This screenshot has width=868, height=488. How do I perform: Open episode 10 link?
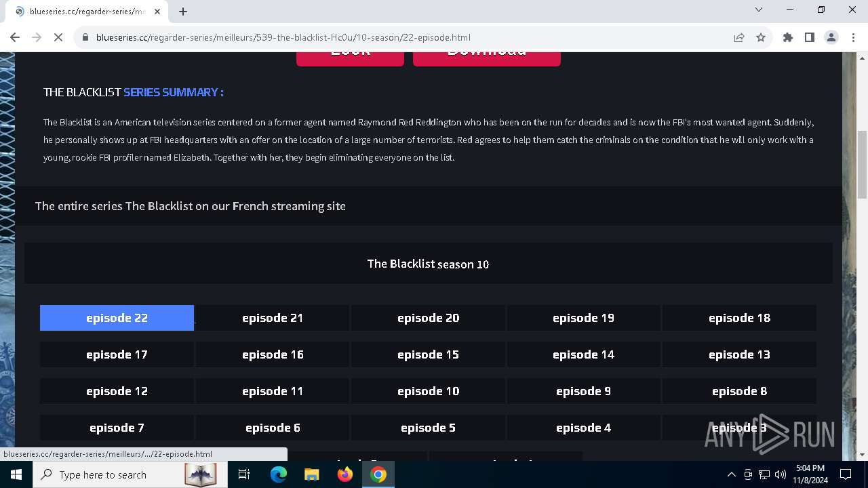[429, 391]
